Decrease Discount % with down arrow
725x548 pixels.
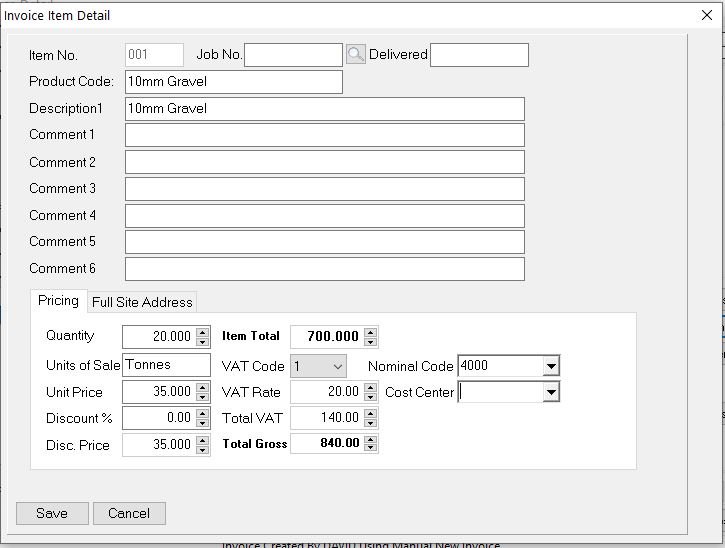202,423
